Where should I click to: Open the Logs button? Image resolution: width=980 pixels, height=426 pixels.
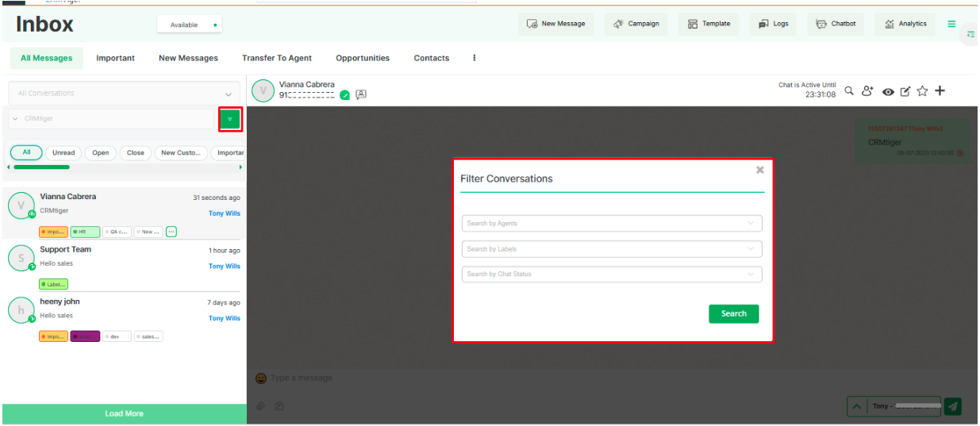click(774, 24)
